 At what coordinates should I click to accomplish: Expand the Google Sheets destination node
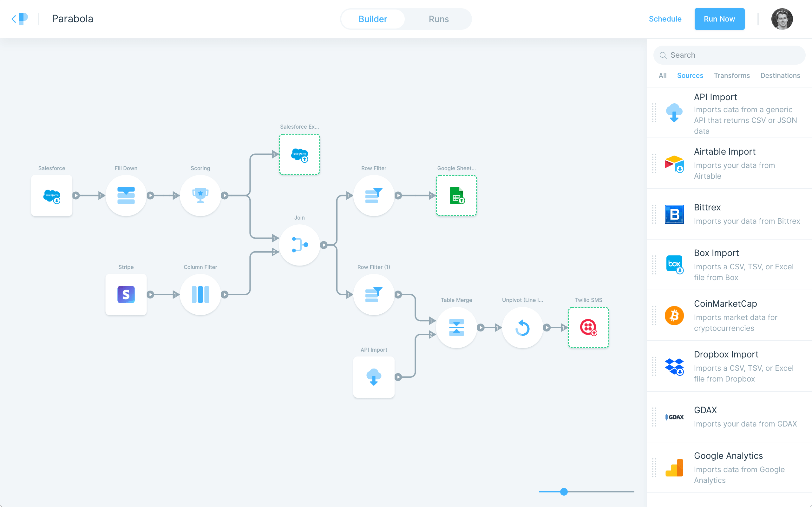pyautogui.click(x=457, y=196)
